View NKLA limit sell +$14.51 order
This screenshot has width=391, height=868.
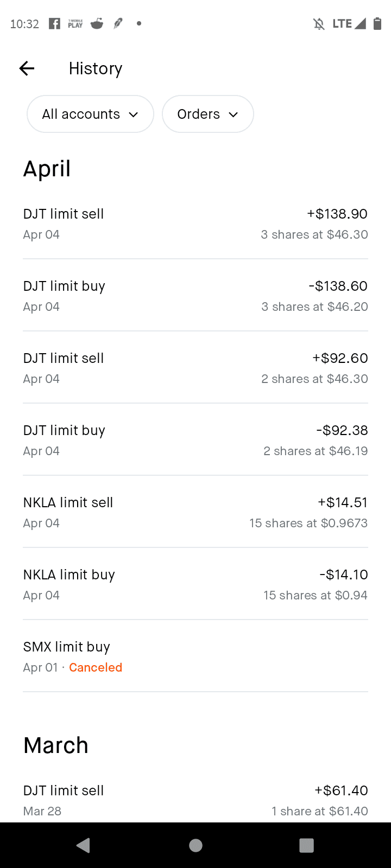coord(195,512)
